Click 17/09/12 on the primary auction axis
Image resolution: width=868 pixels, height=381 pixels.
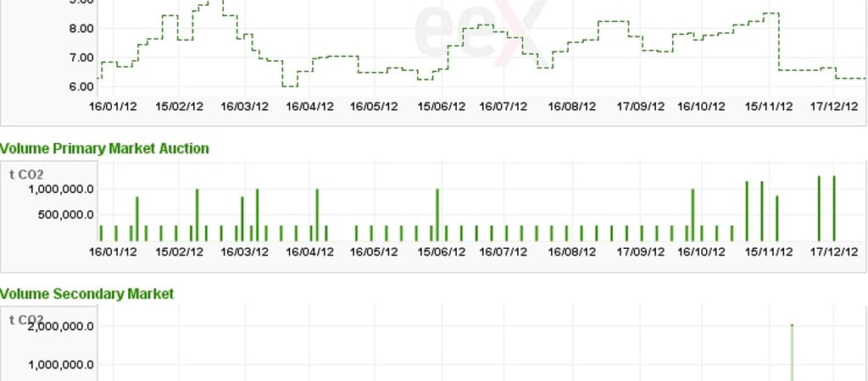[x=640, y=251]
